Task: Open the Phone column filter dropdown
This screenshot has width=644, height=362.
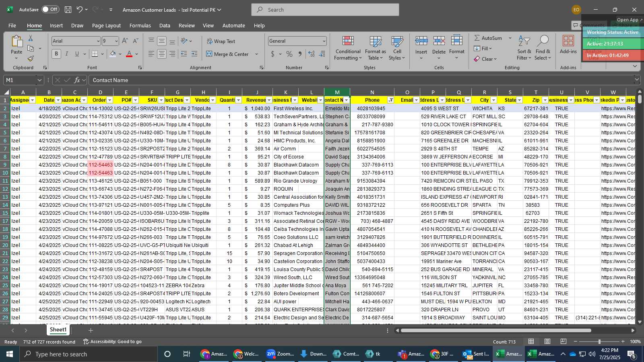Action: click(390, 100)
